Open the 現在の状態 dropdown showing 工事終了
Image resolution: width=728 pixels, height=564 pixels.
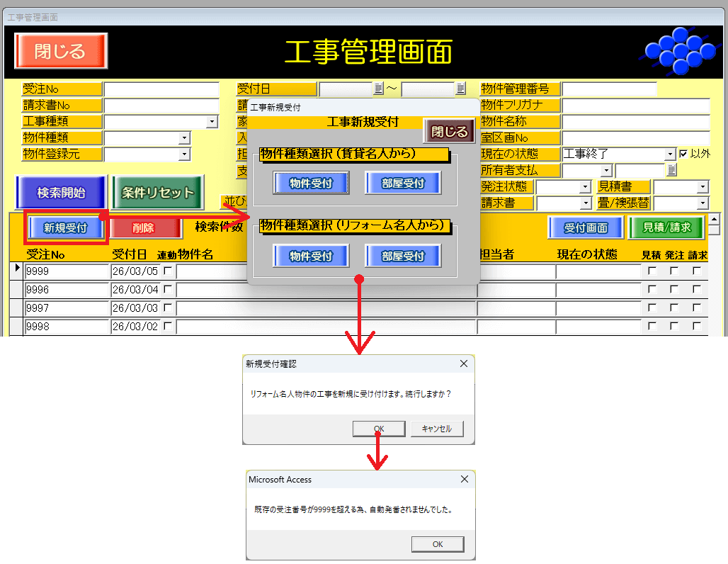tap(670, 154)
